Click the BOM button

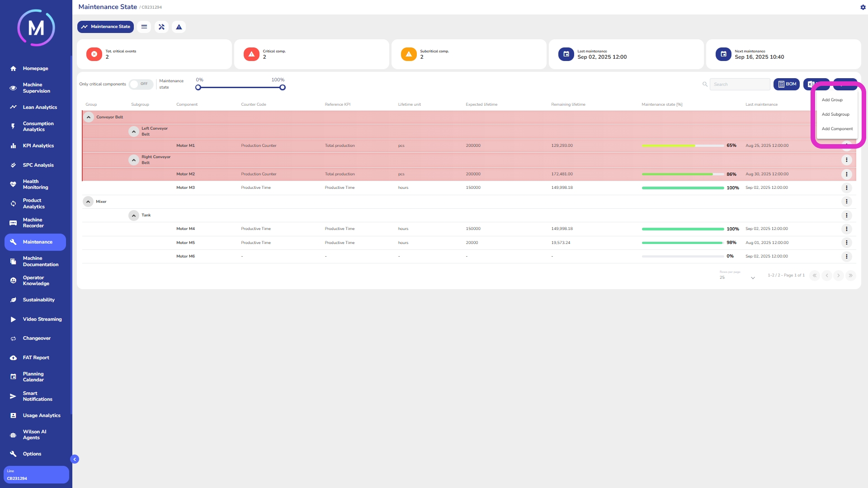(787, 84)
